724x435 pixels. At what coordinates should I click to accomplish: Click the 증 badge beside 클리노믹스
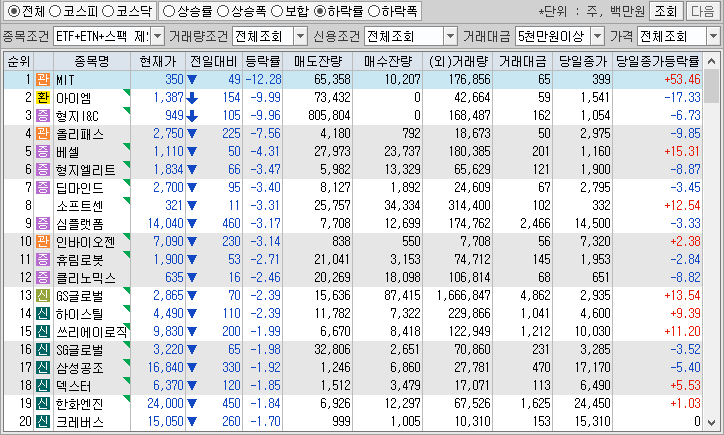43,278
